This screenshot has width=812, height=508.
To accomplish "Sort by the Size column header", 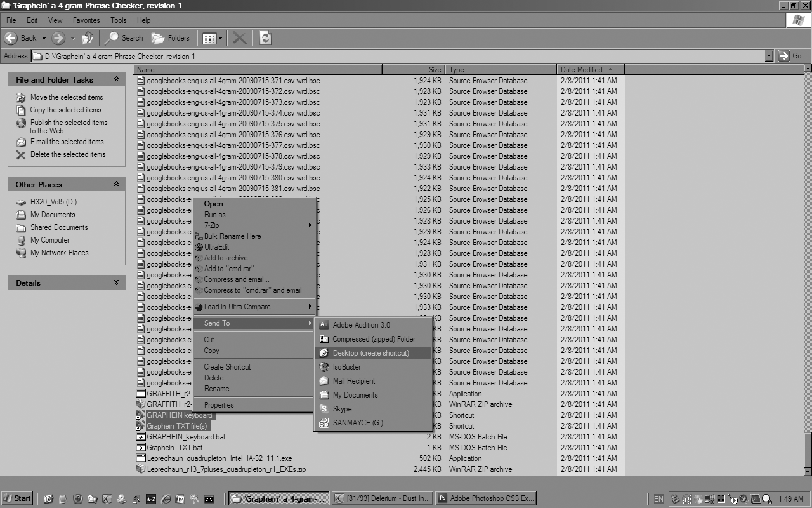I will (x=413, y=70).
